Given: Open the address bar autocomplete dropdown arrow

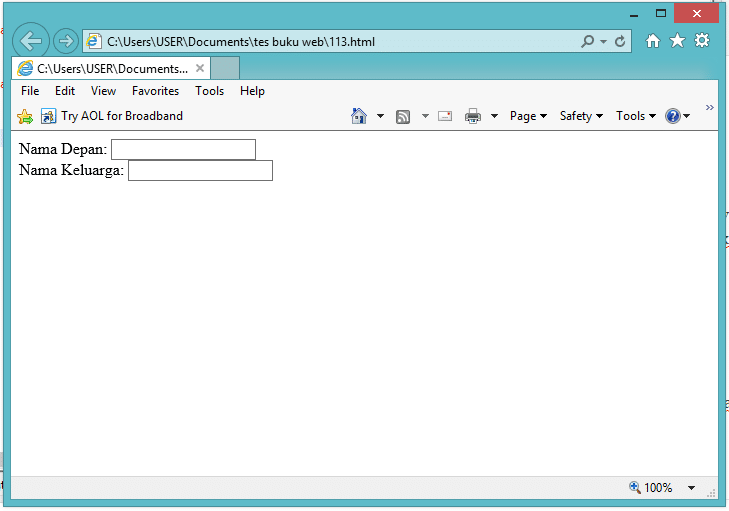Looking at the screenshot, I should 603,41.
